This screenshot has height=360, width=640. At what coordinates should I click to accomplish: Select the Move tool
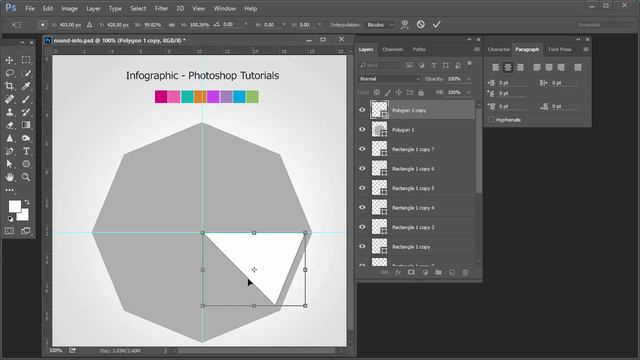9,60
